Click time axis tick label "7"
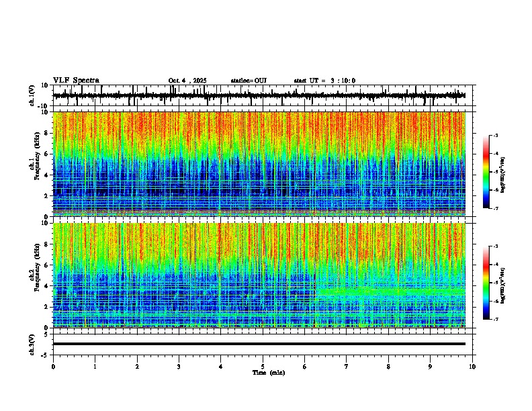The width and height of the screenshot is (532, 411). 347,366
